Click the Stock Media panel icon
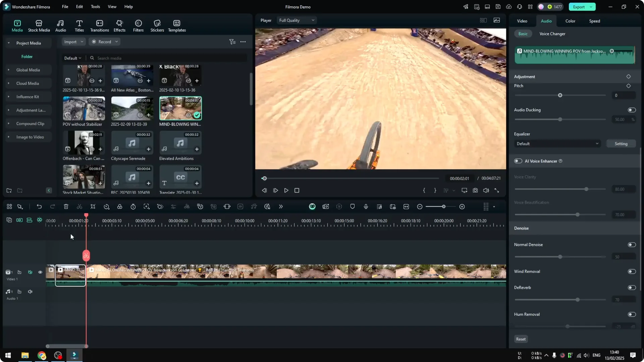The width and height of the screenshot is (644, 362). click(38, 25)
